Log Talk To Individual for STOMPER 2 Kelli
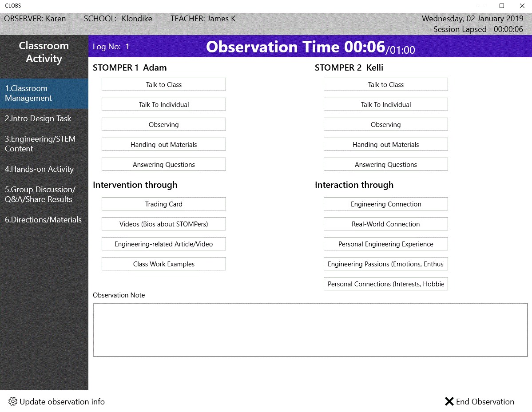 tap(386, 104)
